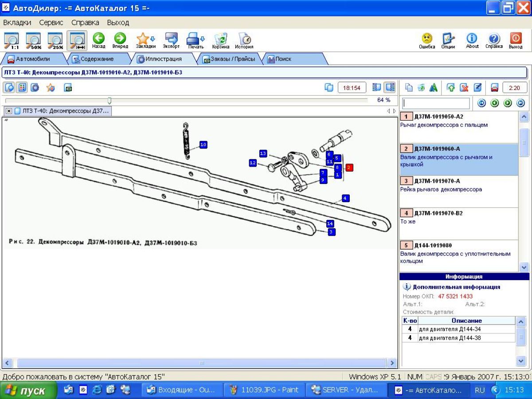Click the parts search input field
This screenshot has height=399, width=532.
tap(436, 103)
